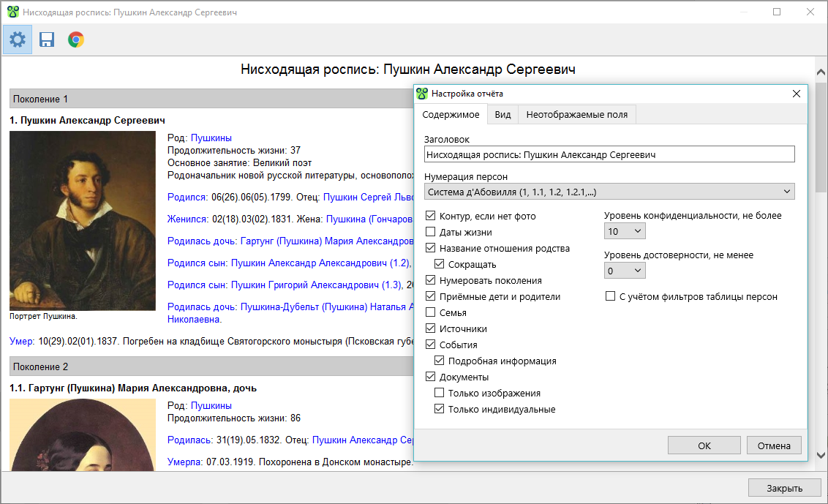Click the save floppy disk icon
The width and height of the screenshot is (828, 504).
click(x=47, y=40)
